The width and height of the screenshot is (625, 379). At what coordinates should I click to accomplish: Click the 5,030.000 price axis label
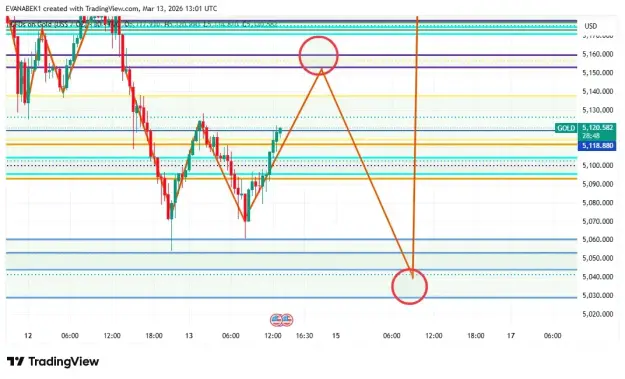[597, 295]
